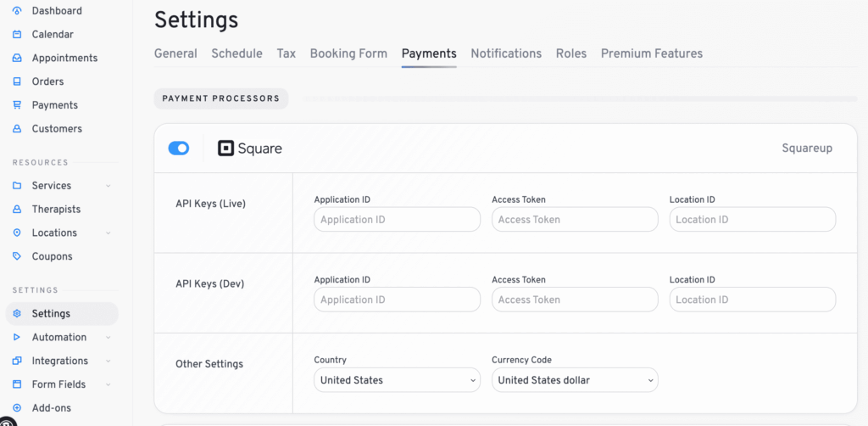Click the Form Fields icon
868x426 pixels.
[17, 384]
